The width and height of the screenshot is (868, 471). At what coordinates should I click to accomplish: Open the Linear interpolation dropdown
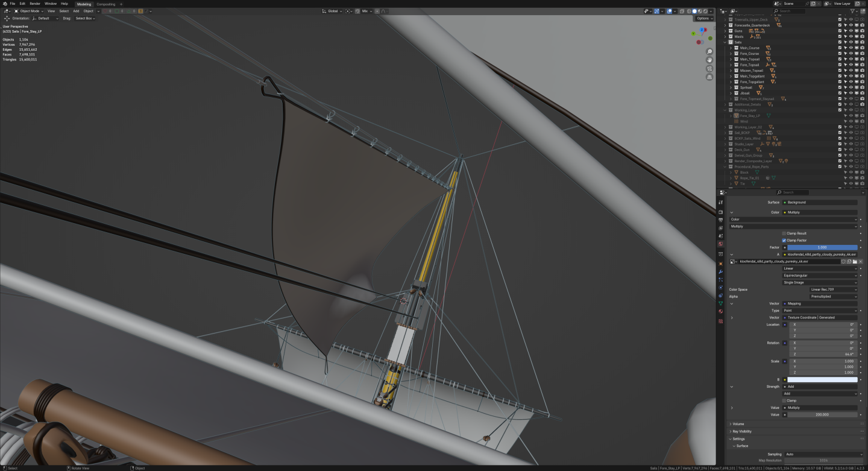tap(820, 268)
